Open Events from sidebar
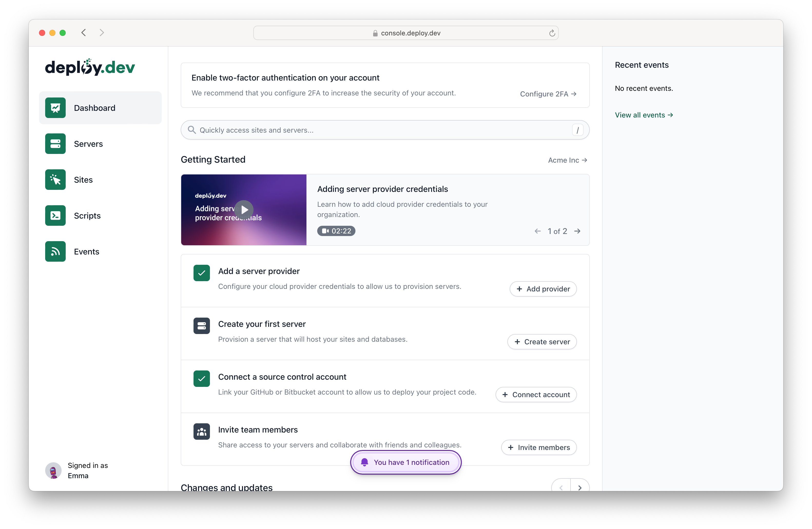 point(100,251)
